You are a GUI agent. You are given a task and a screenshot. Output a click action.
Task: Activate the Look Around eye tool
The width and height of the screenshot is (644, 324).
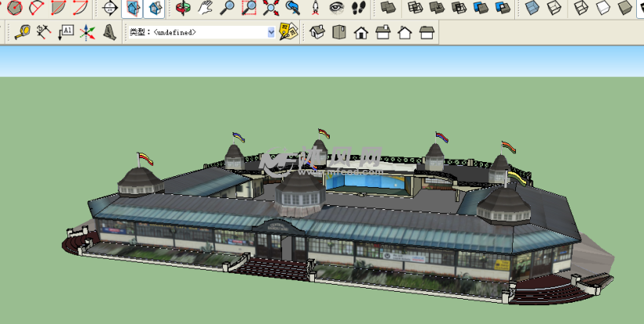point(336,9)
